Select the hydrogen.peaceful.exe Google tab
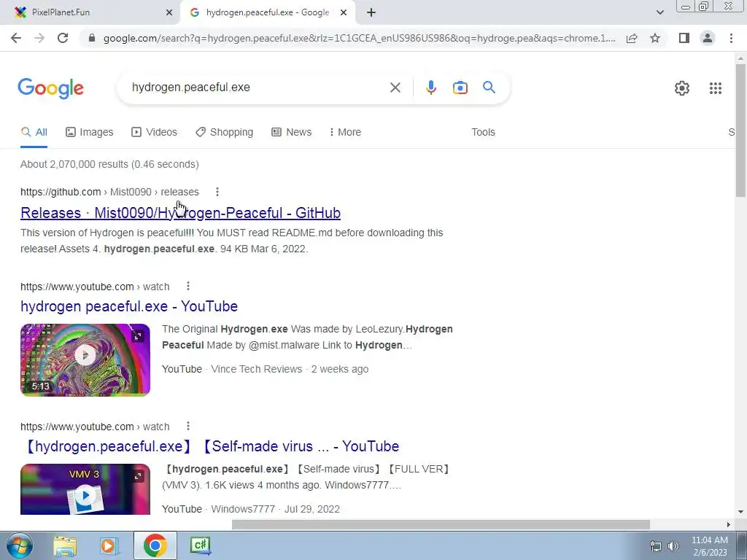This screenshot has height=560, width=747. 267,12
